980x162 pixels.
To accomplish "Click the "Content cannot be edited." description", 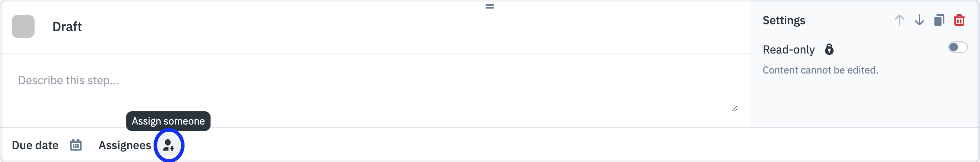I will 820,70.
